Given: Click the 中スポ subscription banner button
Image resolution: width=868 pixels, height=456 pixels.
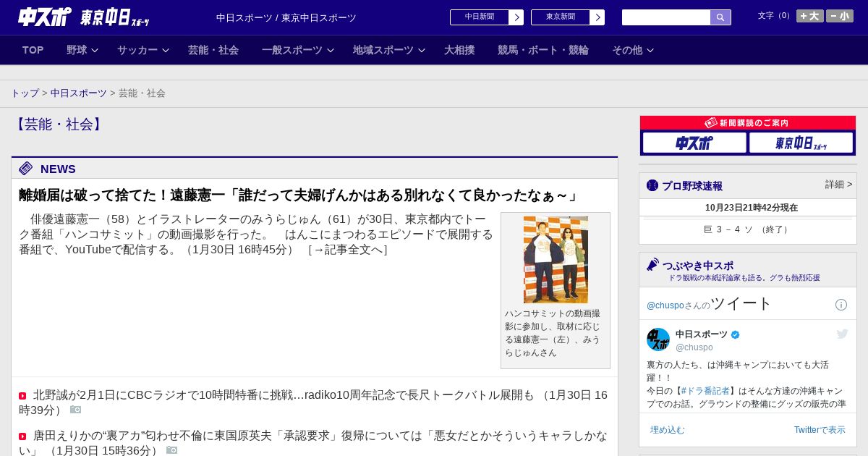Looking at the screenshot, I should 694,143.
